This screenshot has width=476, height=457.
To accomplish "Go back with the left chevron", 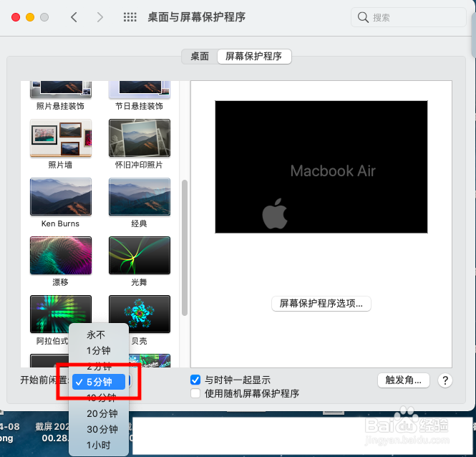I will pos(74,17).
